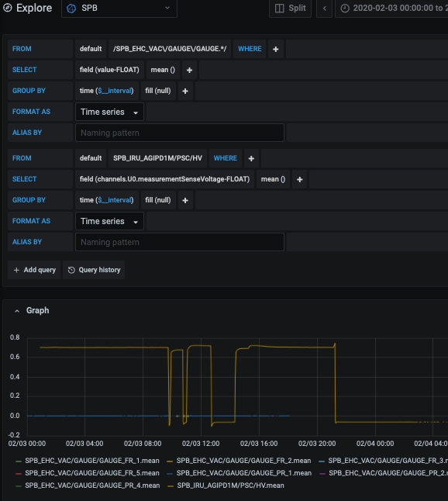Add GROUP BY plus in first query
This screenshot has width=448, height=501.
click(185, 91)
